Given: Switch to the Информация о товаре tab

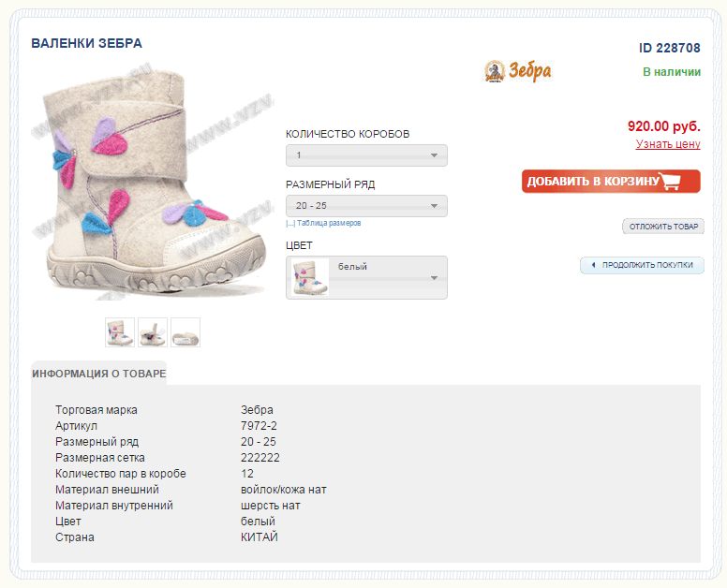Looking at the screenshot, I should click(x=98, y=374).
